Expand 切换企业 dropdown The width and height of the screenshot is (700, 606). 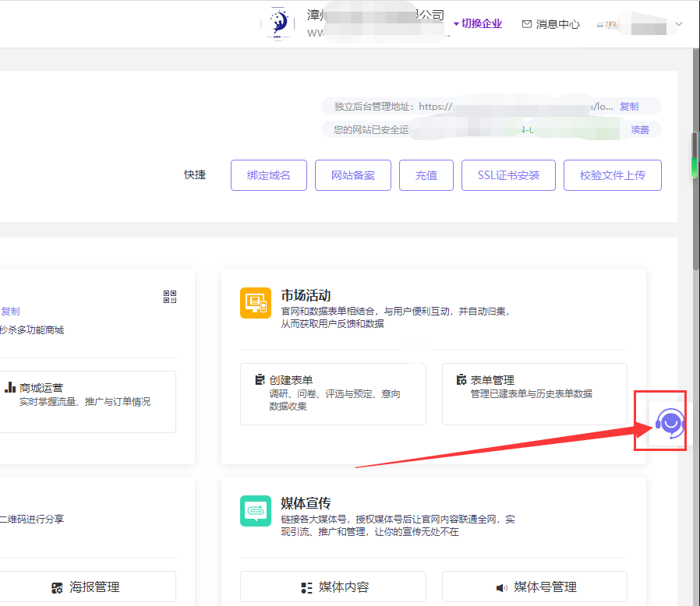(x=478, y=23)
